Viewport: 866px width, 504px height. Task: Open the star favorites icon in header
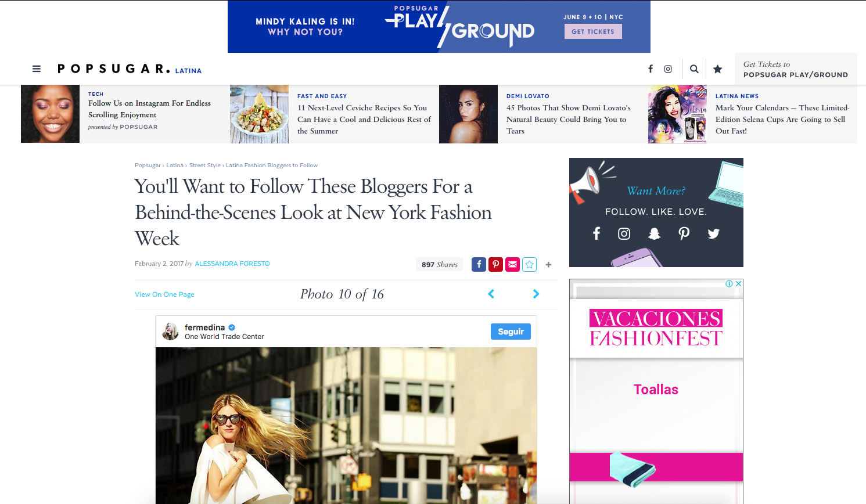point(718,69)
